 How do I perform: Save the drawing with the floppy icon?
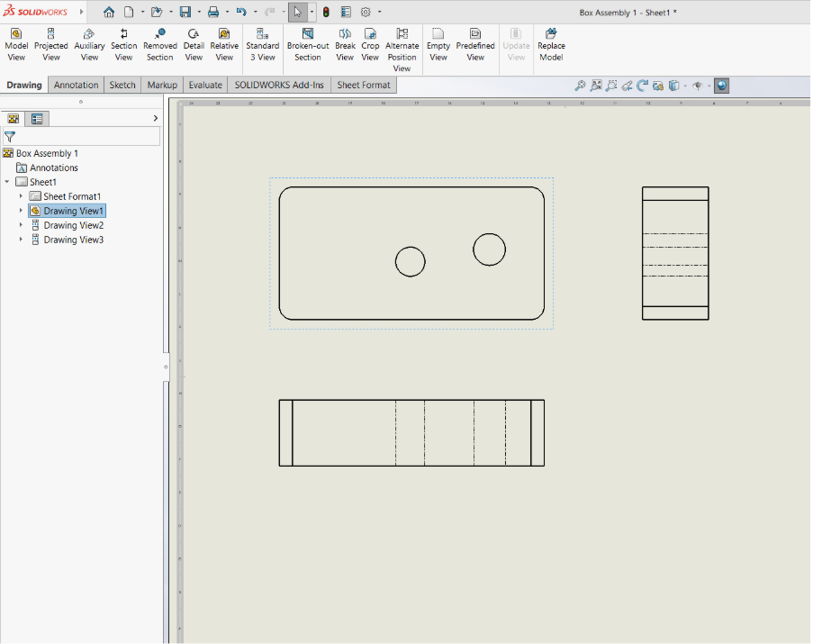[185, 12]
